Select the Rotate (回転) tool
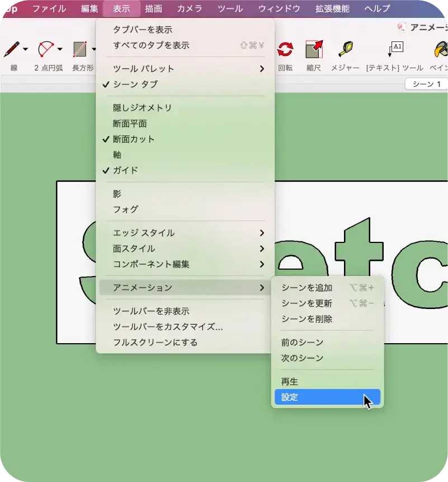 [285, 50]
